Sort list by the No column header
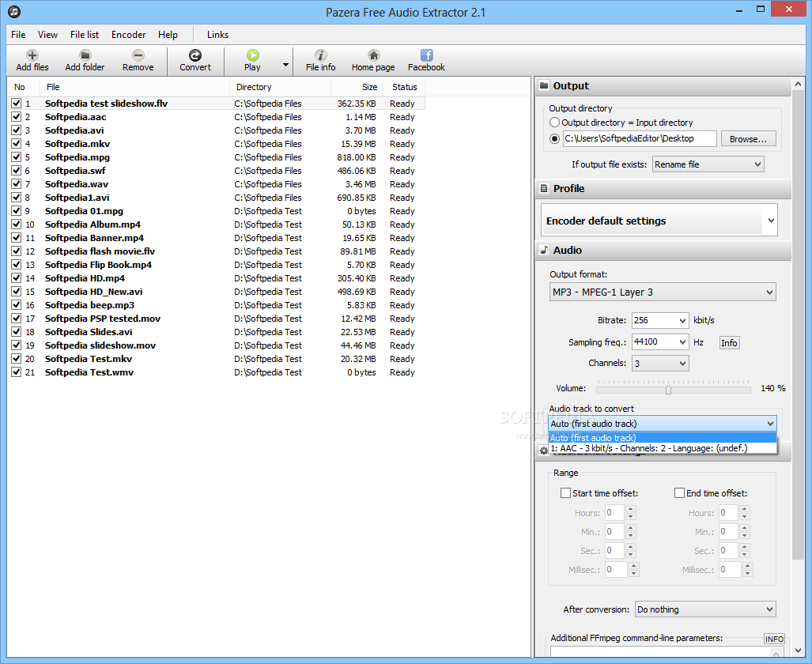This screenshot has height=664, width=812. [x=25, y=86]
